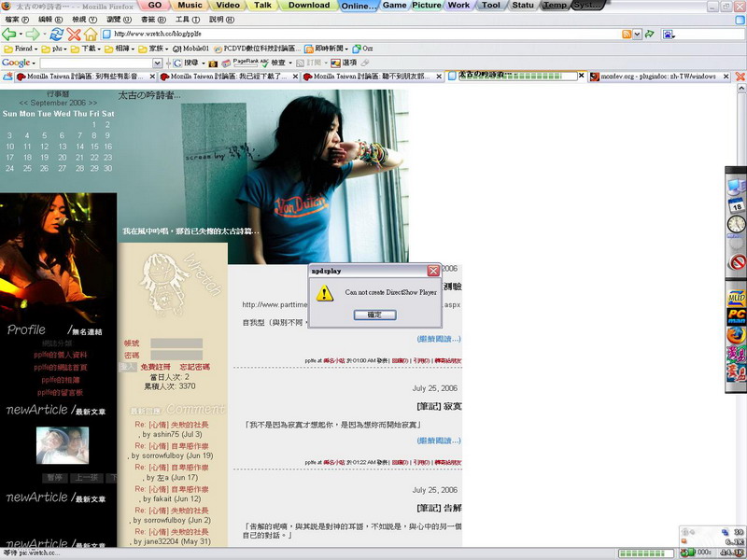Expand the address bar URL history dropdown
Image resolution: width=747 pixels, height=560 pixels.
pyautogui.click(x=637, y=34)
